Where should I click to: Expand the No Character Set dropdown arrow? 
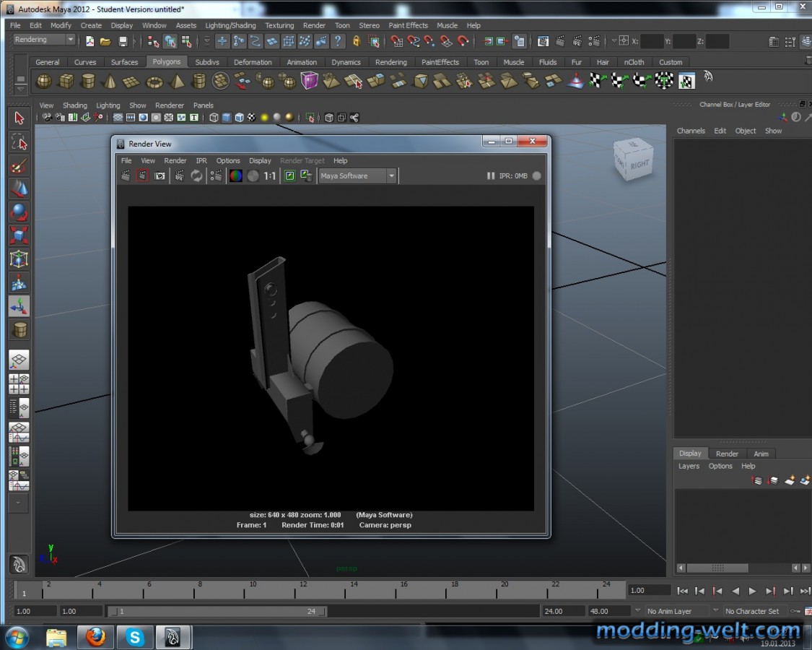pyautogui.click(x=715, y=610)
